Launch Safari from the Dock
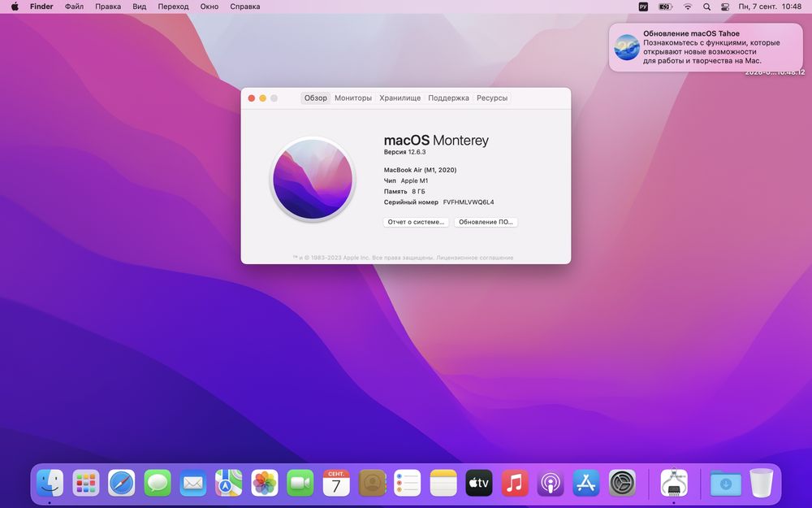This screenshot has width=812, height=508. (122, 483)
